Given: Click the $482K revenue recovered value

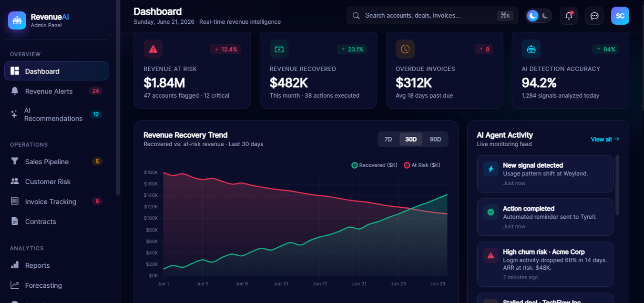Looking at the screenshot, I should click(x=289, y=83).
